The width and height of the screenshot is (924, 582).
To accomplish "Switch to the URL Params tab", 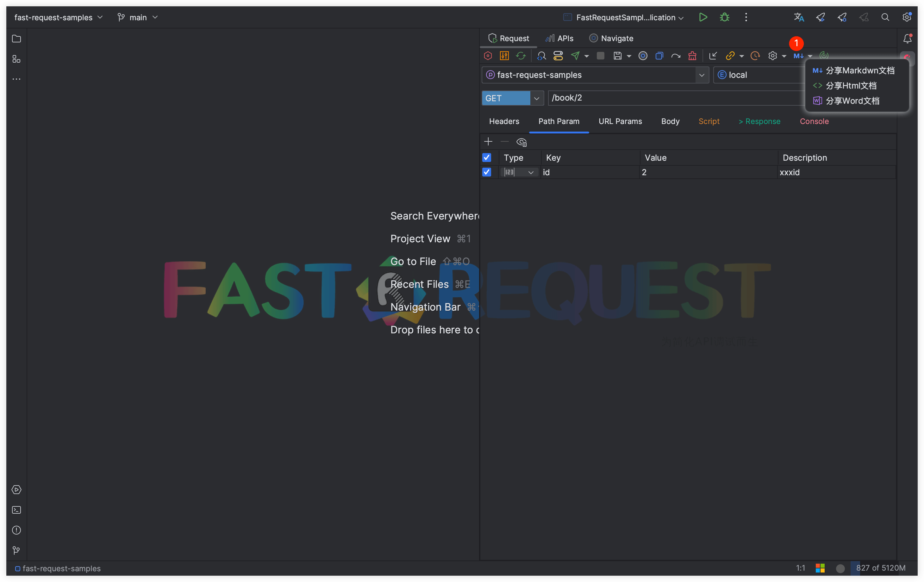I will pyautogui.click(x=620, y=121).
